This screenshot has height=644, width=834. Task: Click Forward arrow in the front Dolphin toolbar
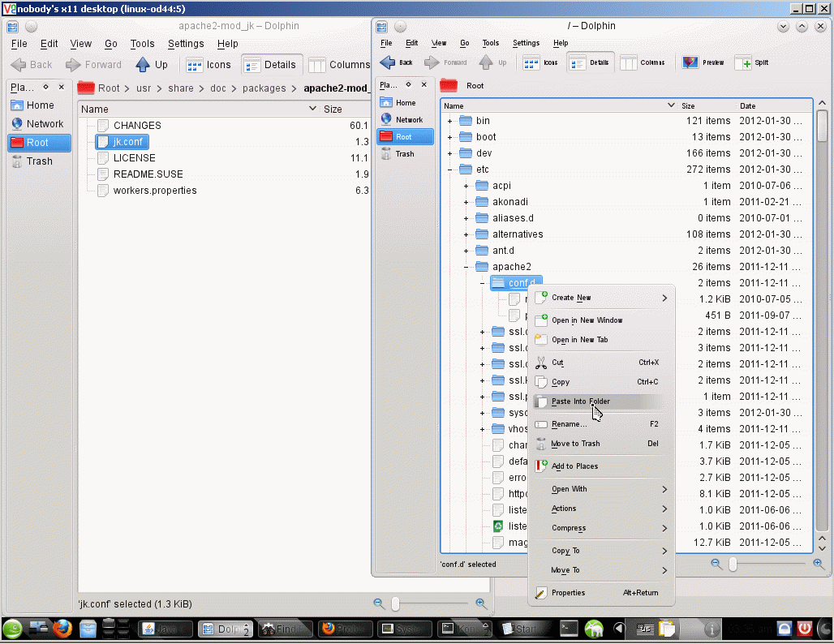445,62
